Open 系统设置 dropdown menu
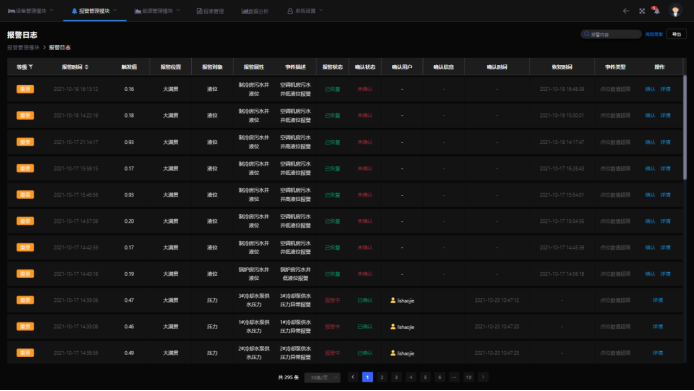This screenshot has height=391, width=694. pyautogui.click(x=305, y=11)
